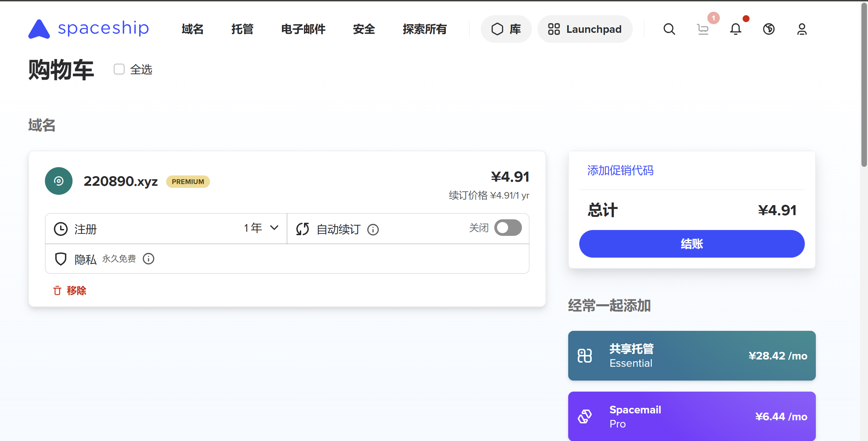
Task: Open the user account icon
Action: point(802,29)
